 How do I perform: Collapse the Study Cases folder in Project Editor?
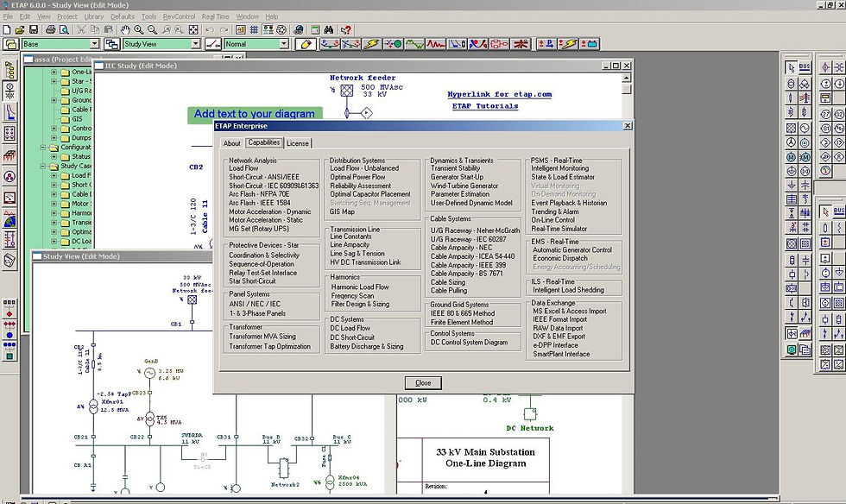[42, 166]
